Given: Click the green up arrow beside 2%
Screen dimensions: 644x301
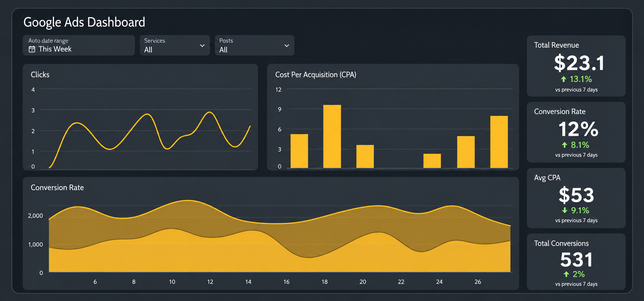Looking at the screenshot, I should point(566,274).
